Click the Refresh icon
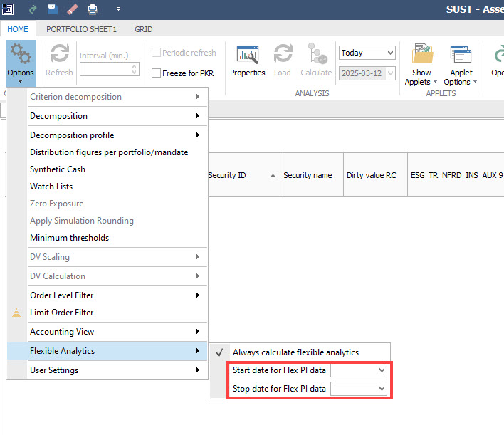This screenshot has width=504, height=435. click(x=60, y=53)
